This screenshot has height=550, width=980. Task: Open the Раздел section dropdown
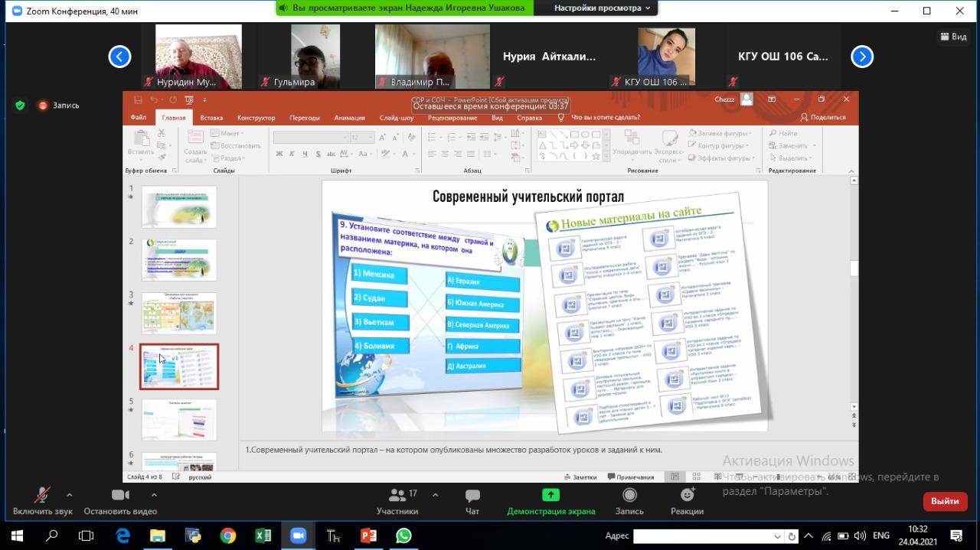coord(227,158)
